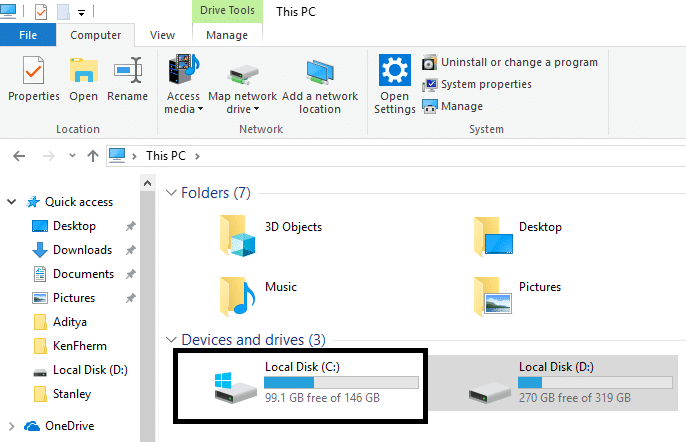Collapse the Quick access tree node
The width and height of the screenshot is (686, 442).
click(x=12, y=202)
